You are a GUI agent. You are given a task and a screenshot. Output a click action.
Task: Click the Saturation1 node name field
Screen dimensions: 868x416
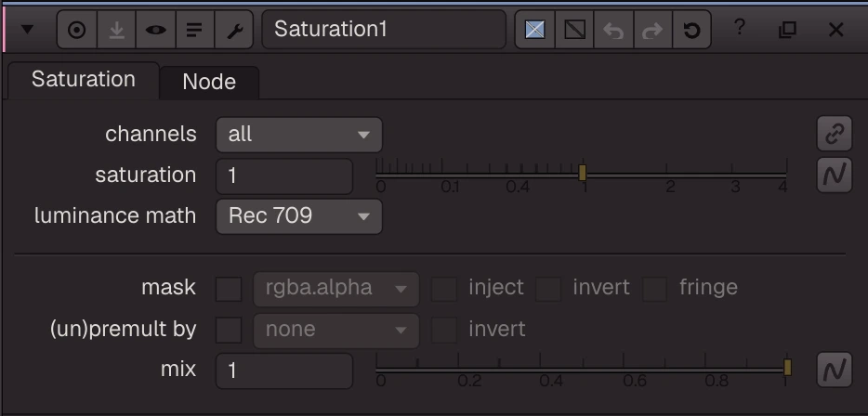(x=384, y=30)
